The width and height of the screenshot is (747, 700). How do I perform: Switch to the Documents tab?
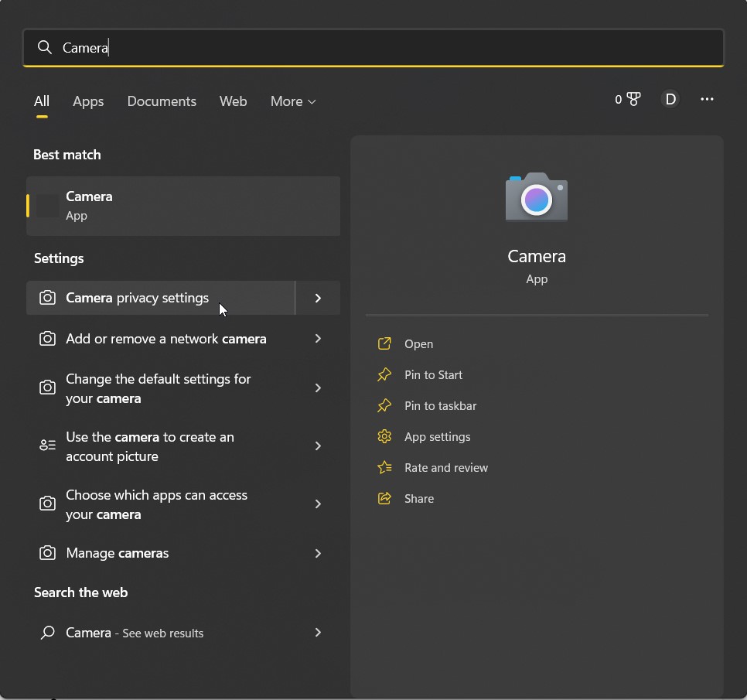point(162,101)
